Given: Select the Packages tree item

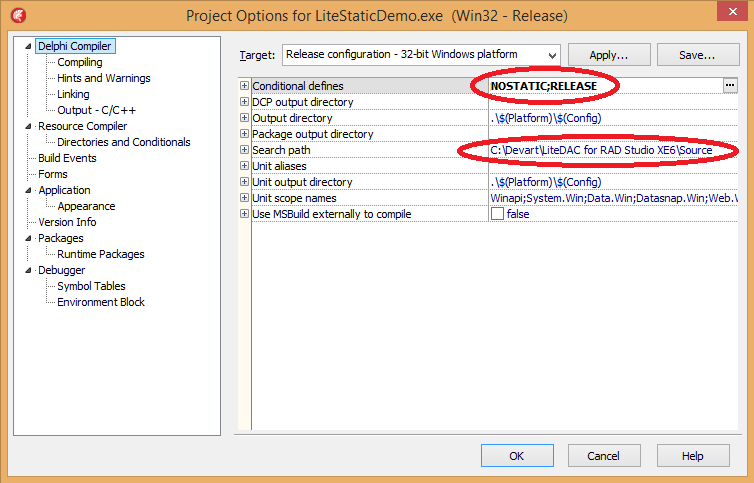Looking at the screenshot, I should 61,238.
